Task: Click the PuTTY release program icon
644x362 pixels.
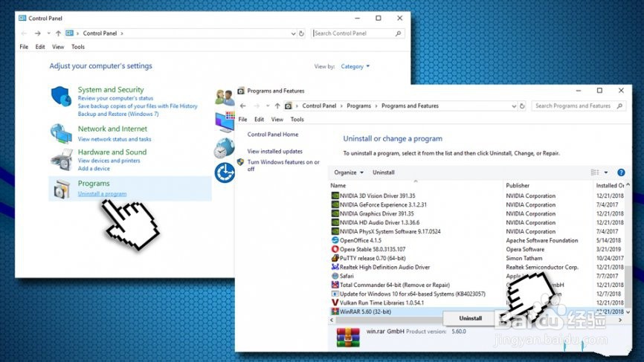Action: [x=335, y=258]
